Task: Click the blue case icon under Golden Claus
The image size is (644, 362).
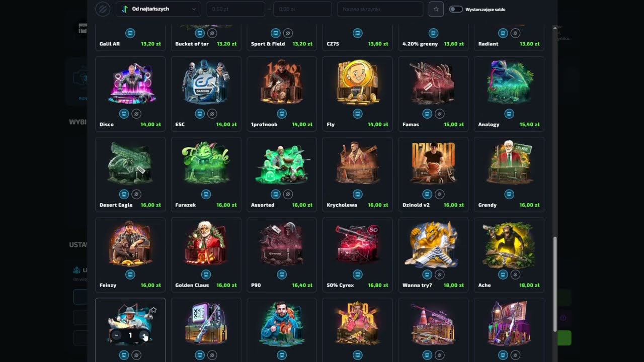Action: [x=206, y=275]
